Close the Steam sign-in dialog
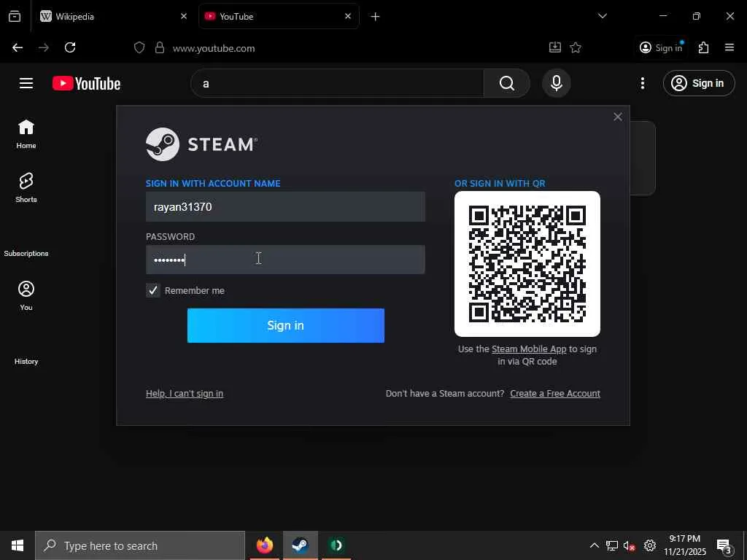 [617, 117]
